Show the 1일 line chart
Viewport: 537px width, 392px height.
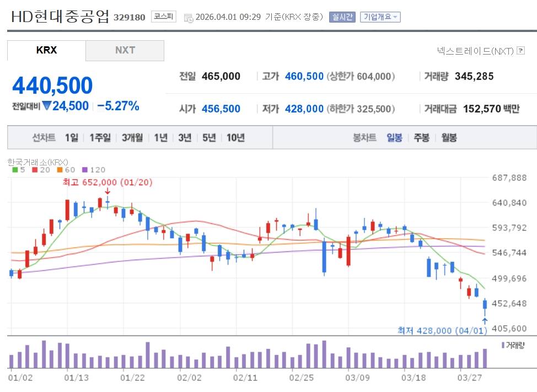pos(71,138)
